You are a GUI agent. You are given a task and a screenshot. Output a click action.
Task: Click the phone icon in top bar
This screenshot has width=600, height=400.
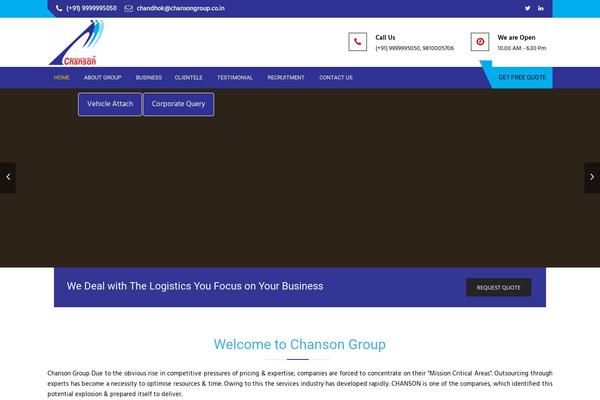59,8
